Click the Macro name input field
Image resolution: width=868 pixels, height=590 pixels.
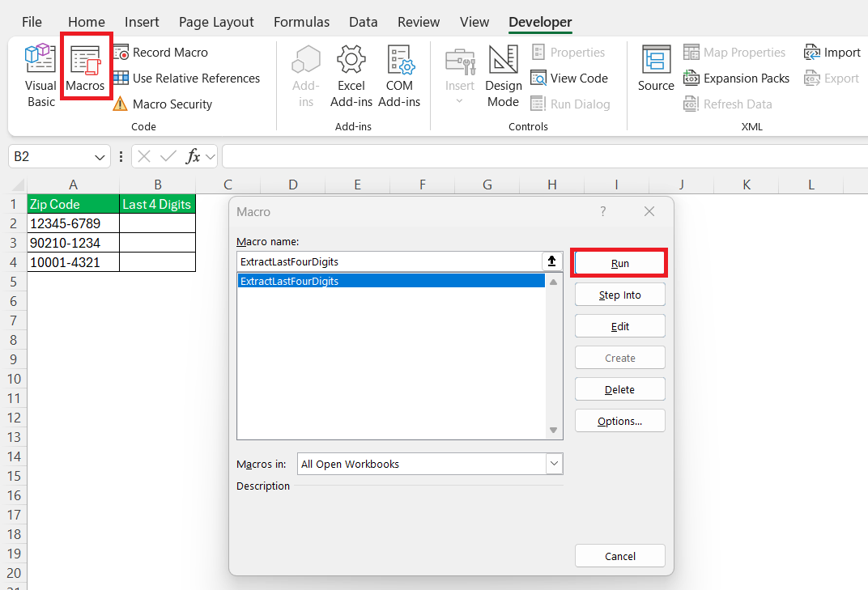point(389,261)
